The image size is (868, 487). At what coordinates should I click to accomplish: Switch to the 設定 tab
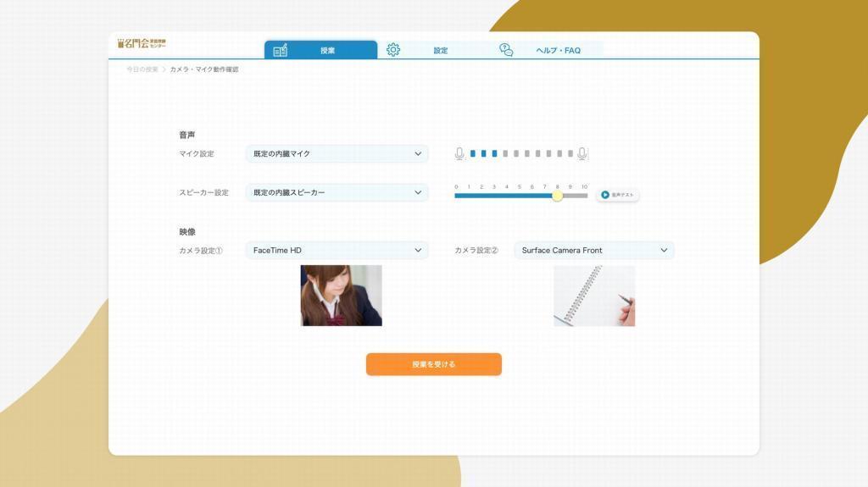pyautogui.click(x=434, y=50)
